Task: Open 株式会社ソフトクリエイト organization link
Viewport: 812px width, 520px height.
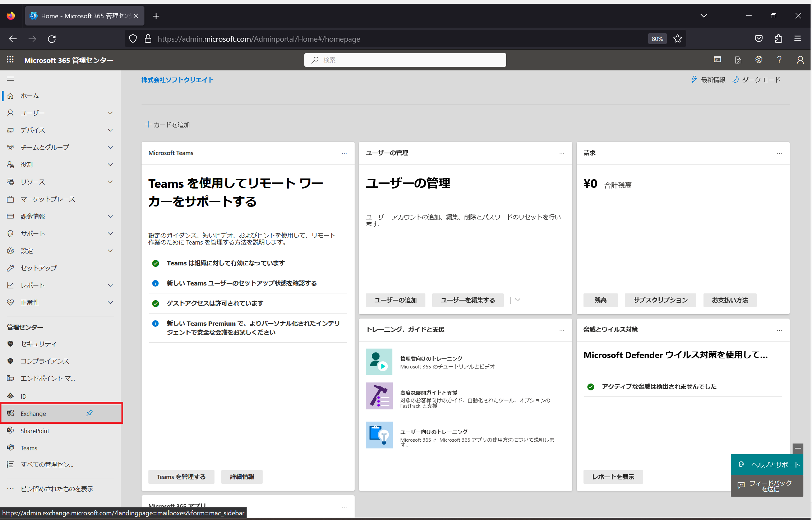Action: (177, 80)
